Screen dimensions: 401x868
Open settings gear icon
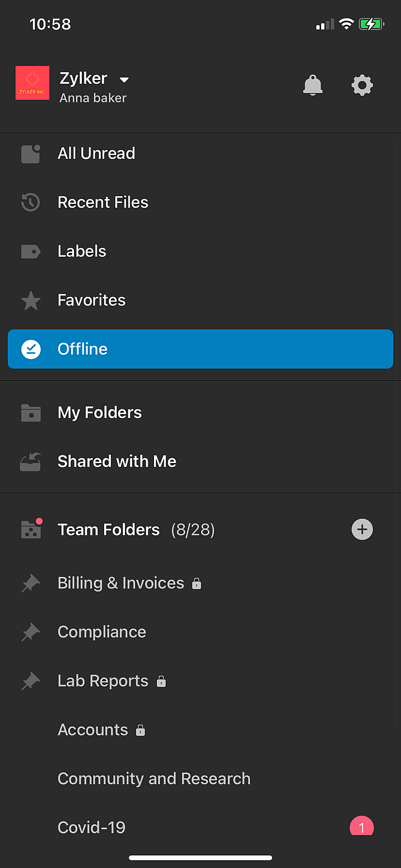(362, 85)
